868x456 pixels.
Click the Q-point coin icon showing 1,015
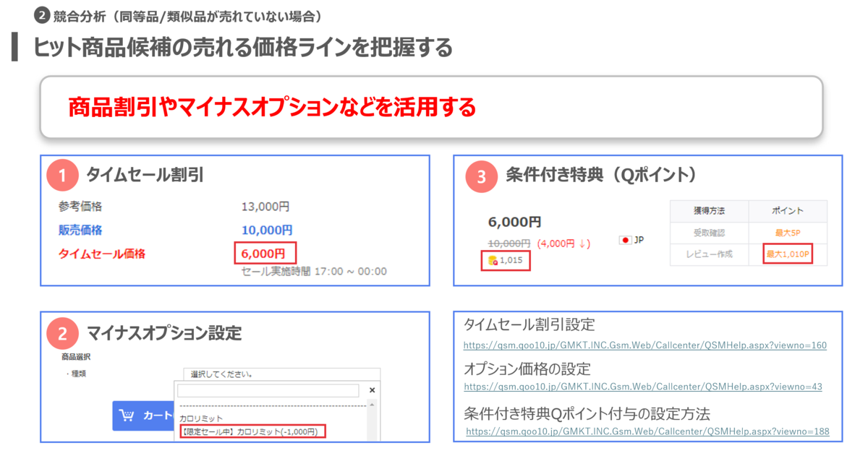tap(492, 259)
